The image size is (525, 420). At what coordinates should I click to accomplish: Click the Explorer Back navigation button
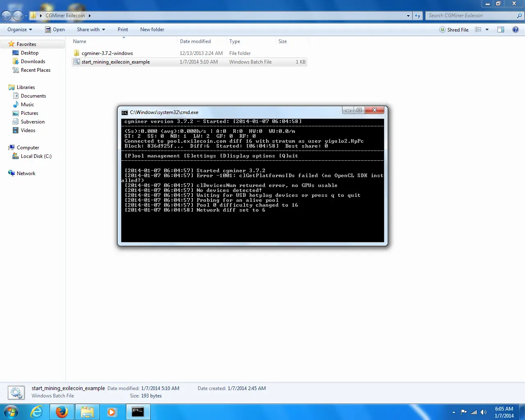[7, 16]
